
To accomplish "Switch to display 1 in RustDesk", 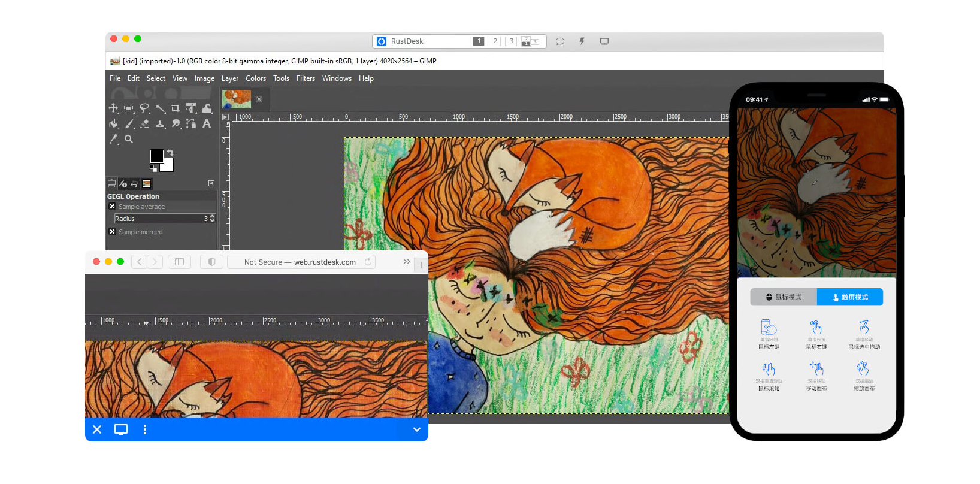I will (479, 41).
